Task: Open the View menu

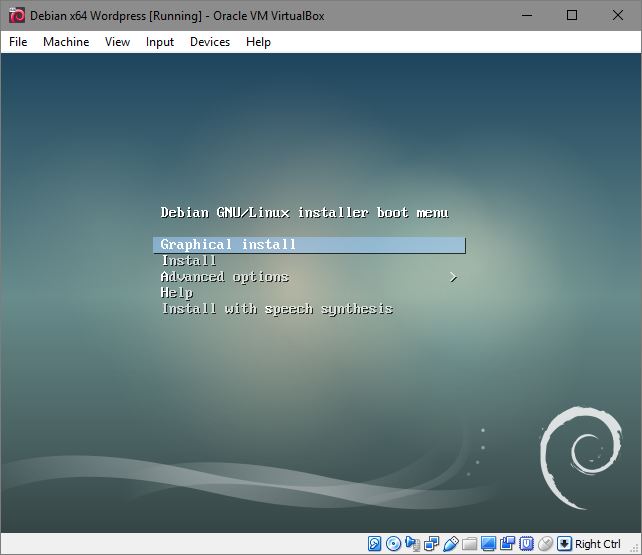Action: tap(117, 42)
